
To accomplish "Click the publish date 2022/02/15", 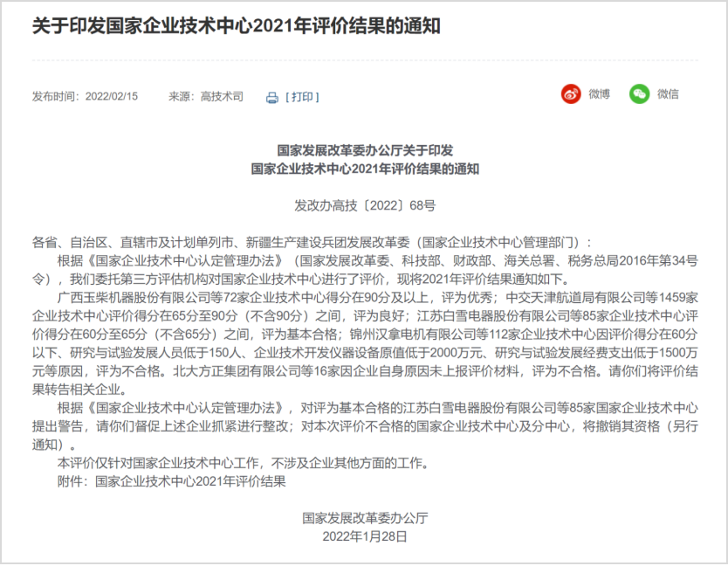I will click(x=111, y=97).
